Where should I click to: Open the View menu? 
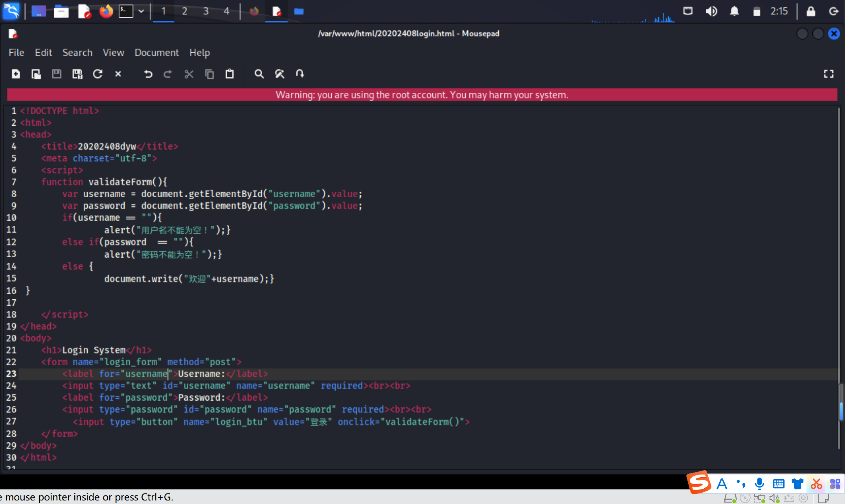(x=113, y=53)
